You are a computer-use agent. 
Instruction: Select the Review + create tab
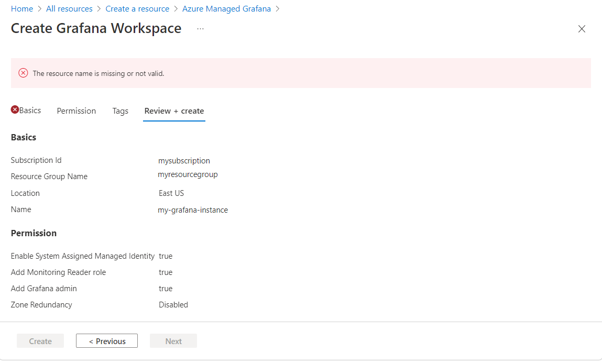[x=174, y=111]
